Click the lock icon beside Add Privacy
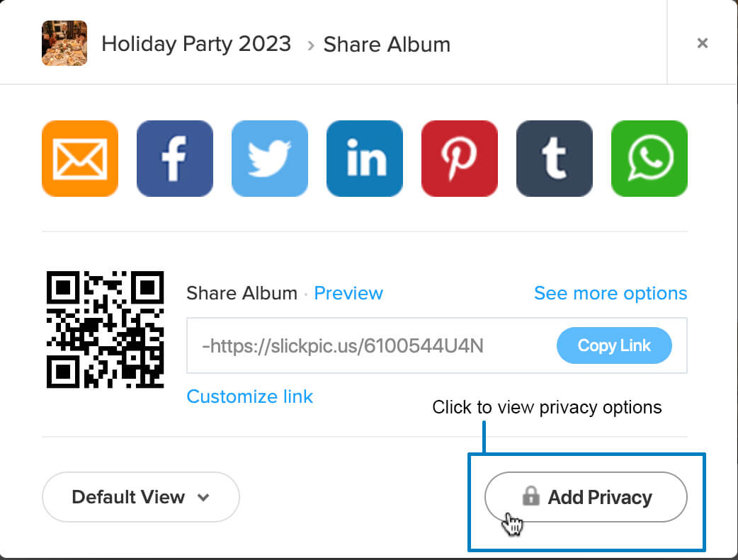This screenshot has width=738, height=560. click(530, 497)
